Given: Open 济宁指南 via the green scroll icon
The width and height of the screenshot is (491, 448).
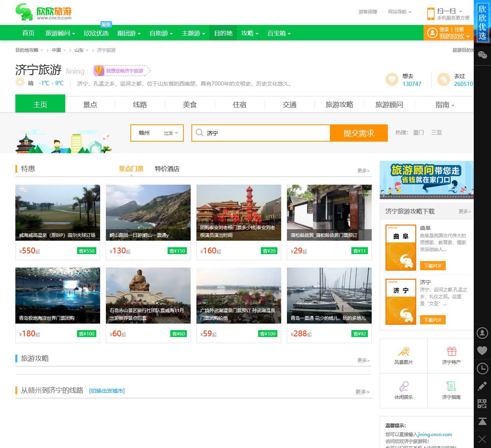Looking at the screenshot, I should click(x=451, y=387).
